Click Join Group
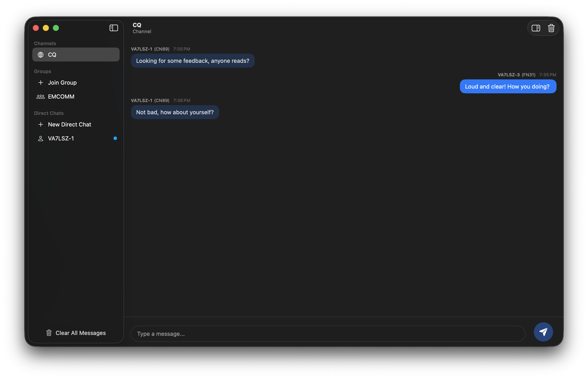Screen dimensions: 588x379 62,83
